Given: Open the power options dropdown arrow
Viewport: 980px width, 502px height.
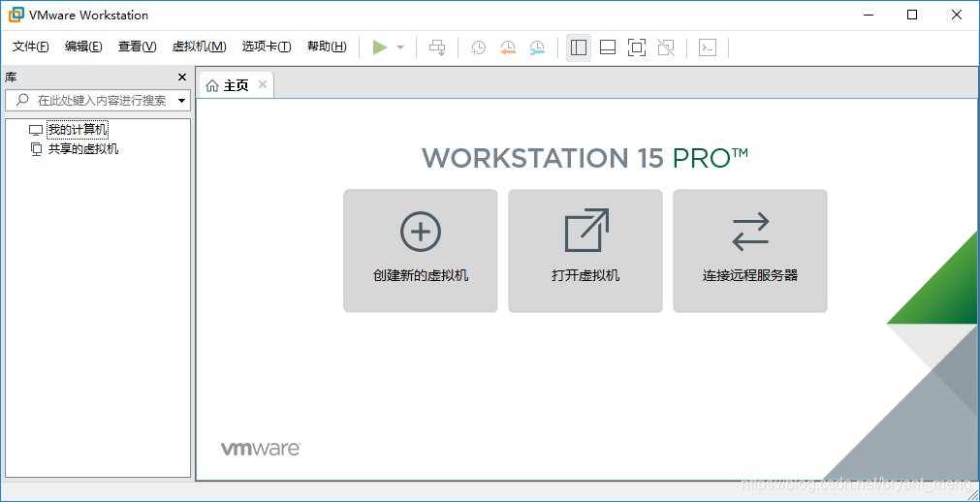Looking at the screenshot, I should (x=400, y=47).
